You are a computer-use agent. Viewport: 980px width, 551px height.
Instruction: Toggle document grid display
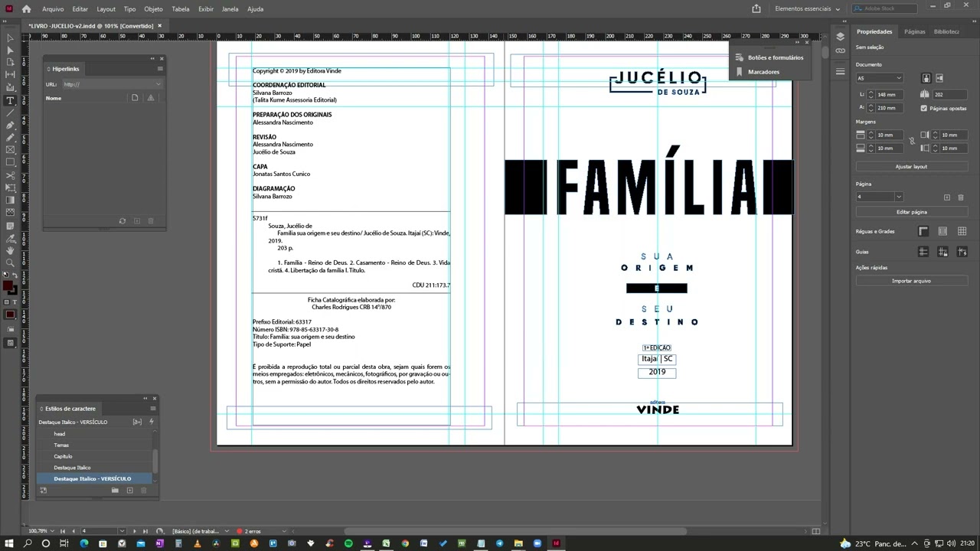coord(962,231)
